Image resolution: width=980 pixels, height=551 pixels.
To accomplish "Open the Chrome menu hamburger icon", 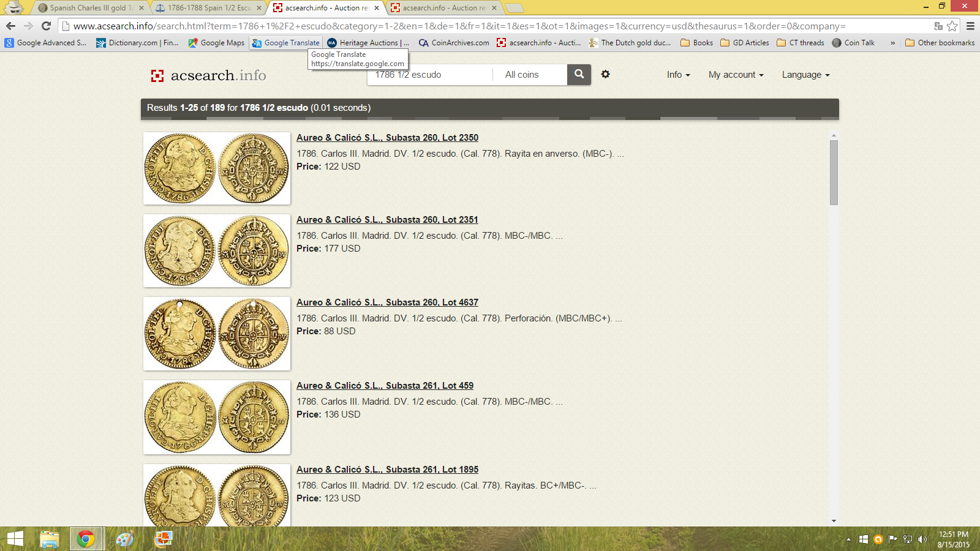I will pyautogui.click(x=970, y=26).
